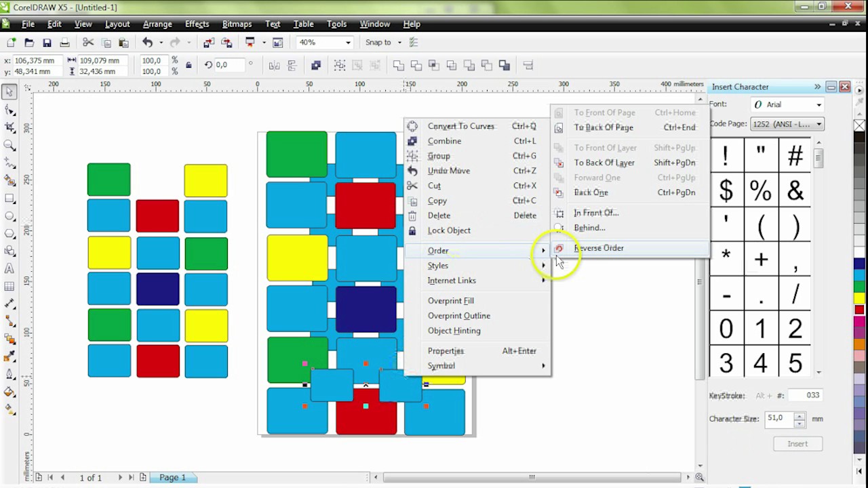
Task: Select the Polygon tool in toolbox
Action: tap(9, 234)
